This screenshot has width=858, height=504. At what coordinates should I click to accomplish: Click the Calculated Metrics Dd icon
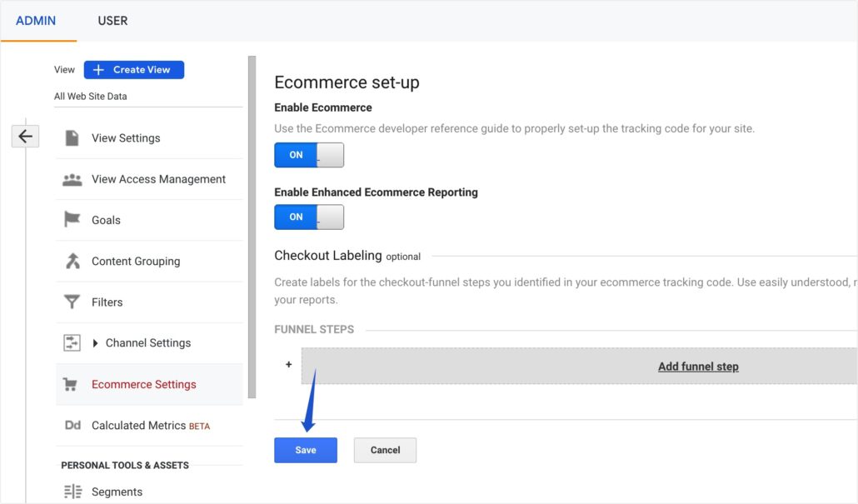coord(72,425)
